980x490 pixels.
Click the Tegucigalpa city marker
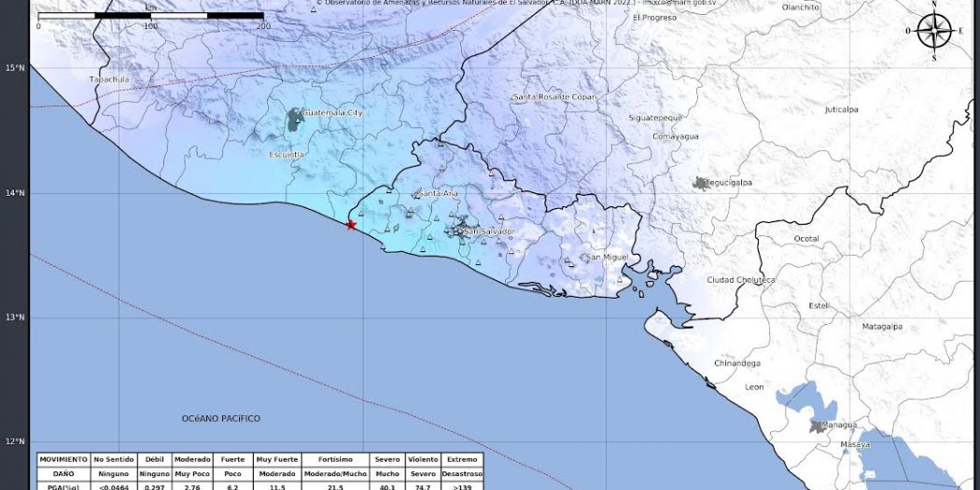pyautogui.click(x=701, y=184)
